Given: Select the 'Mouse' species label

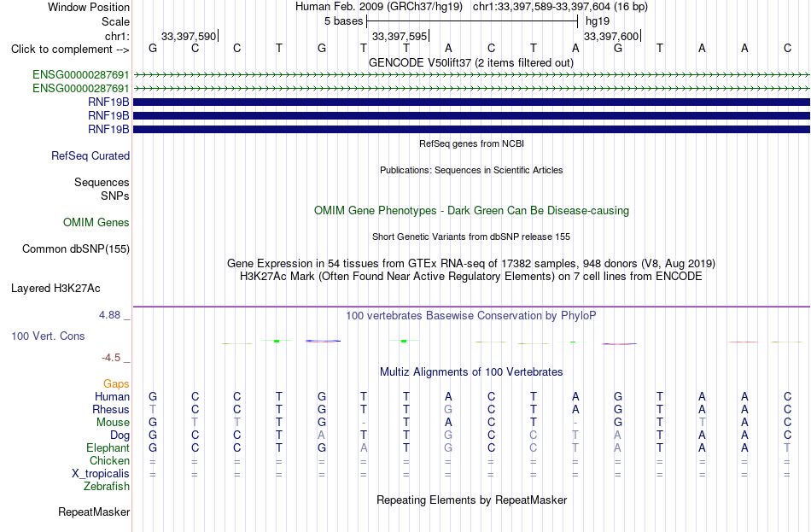Looking at the screenshot, I should pyautogui.click(x=113, y=423).
